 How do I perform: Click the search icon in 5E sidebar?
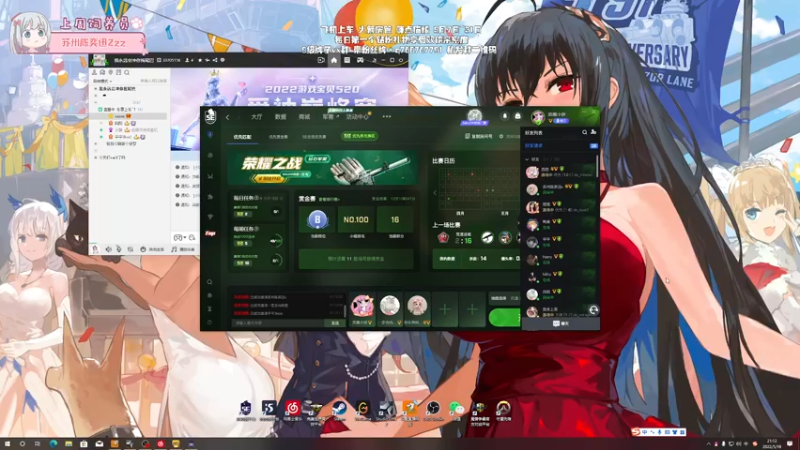[x=210, y=282]
